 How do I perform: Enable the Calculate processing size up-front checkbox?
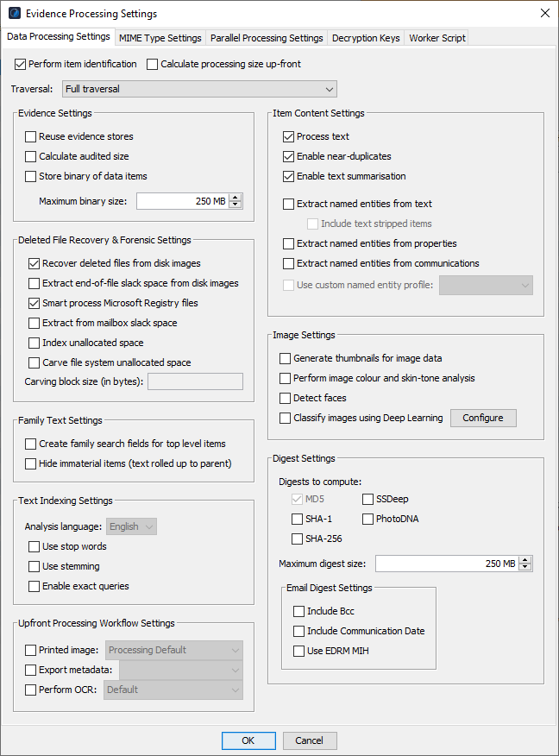(153, 64)
